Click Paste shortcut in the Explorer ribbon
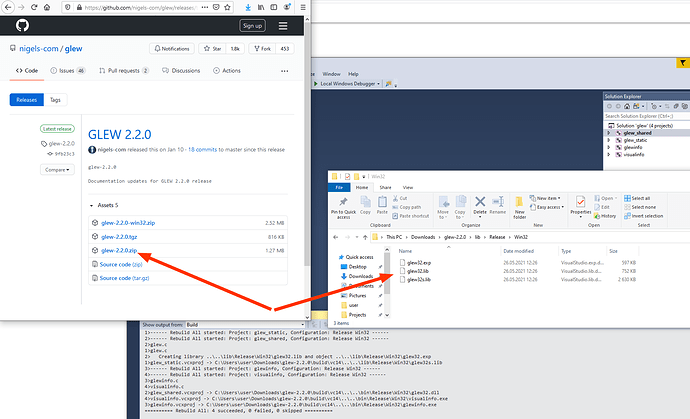 pos(411,216)
